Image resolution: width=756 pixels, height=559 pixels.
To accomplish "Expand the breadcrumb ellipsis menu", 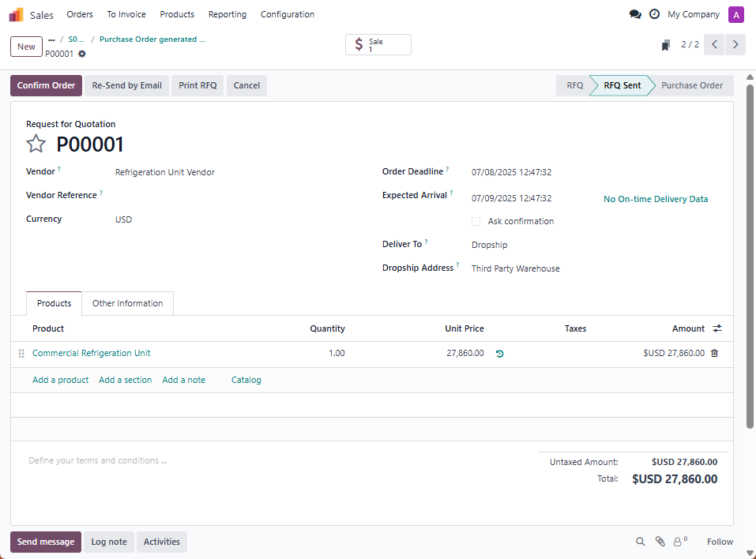I will [x=51, y=39].
